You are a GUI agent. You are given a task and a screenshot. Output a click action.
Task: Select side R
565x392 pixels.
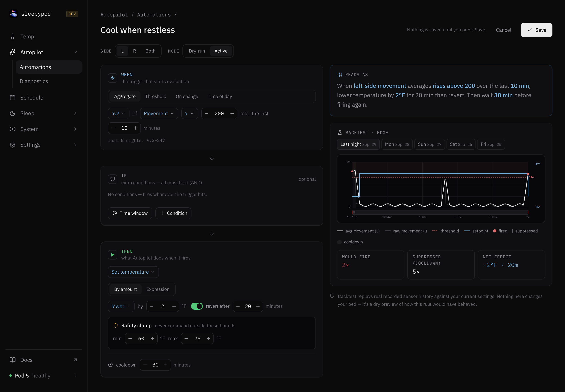pos(135,51)
